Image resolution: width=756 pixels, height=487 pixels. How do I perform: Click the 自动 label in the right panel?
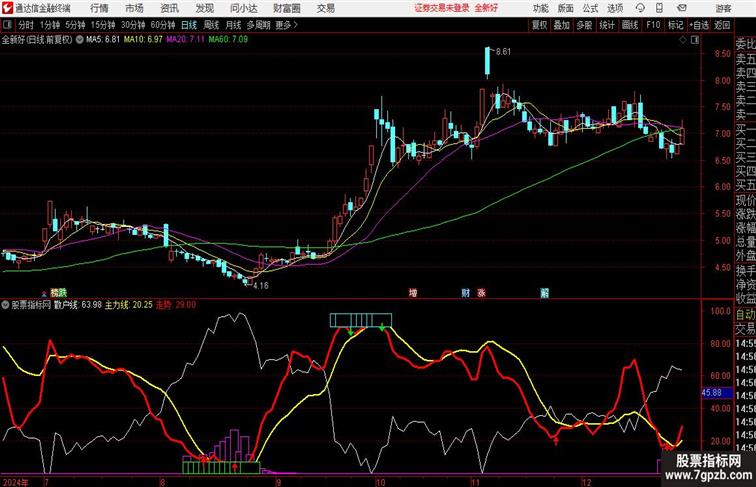[745, 314]
